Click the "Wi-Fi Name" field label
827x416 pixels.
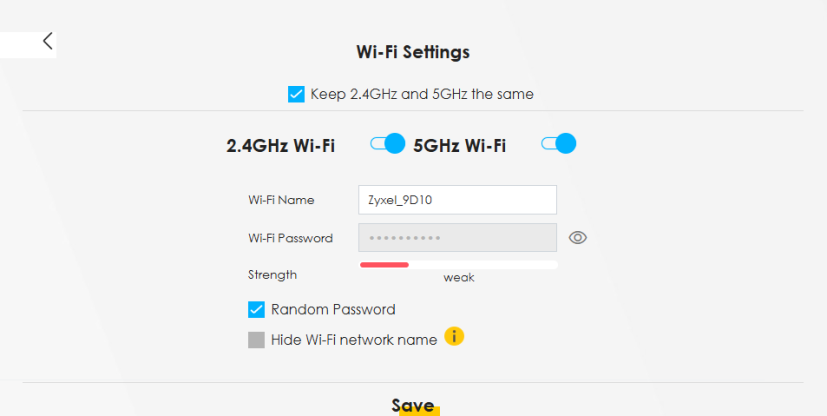[281, 200]
